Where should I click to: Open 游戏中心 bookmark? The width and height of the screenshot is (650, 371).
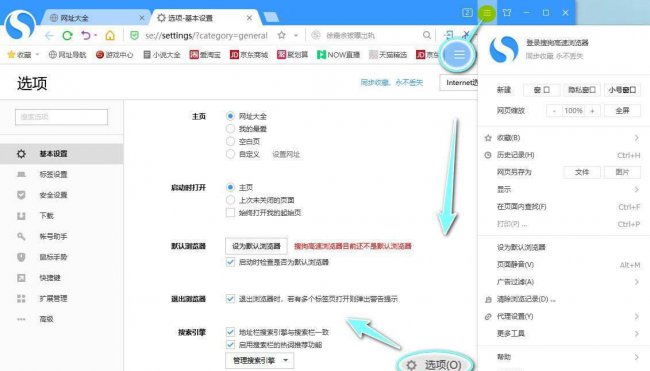(x=114, y=55)
